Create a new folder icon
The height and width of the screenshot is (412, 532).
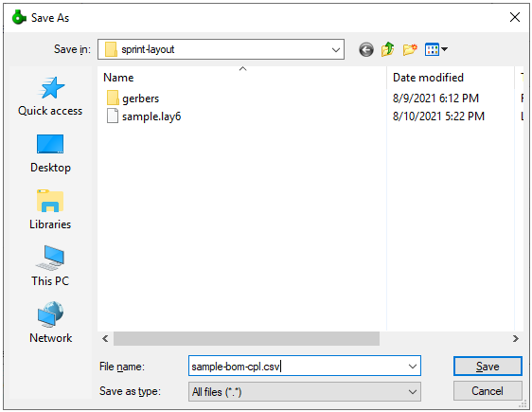point(410,50)
